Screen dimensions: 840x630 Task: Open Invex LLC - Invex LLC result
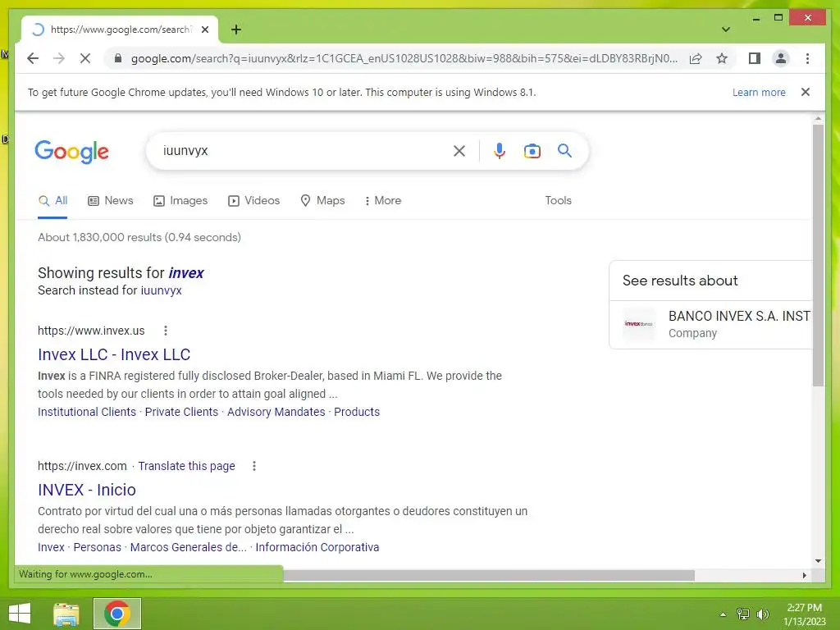(x=113, y=354)
